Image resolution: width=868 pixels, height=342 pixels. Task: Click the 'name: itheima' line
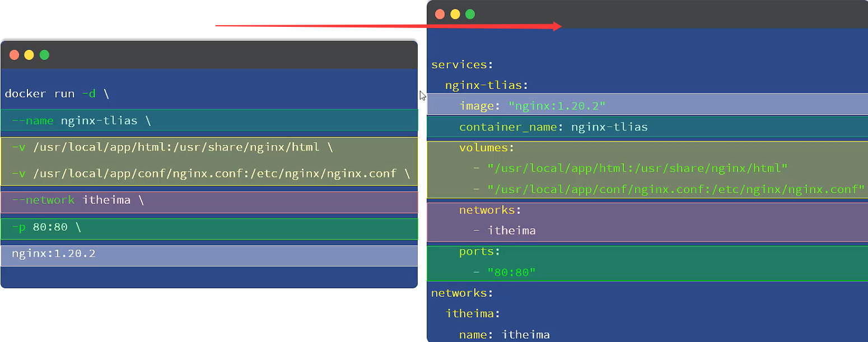[505, 335]
